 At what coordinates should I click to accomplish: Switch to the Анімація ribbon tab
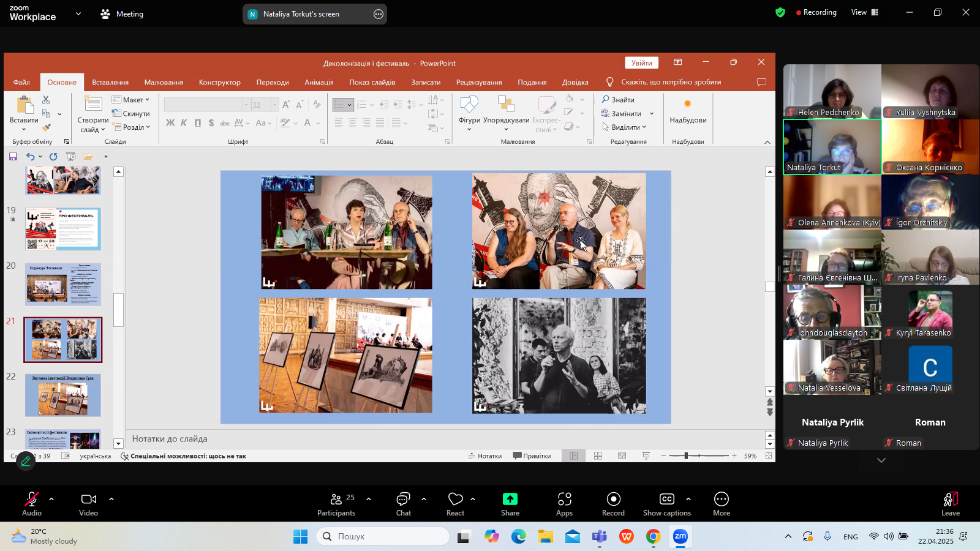click(x=319, y=83)
